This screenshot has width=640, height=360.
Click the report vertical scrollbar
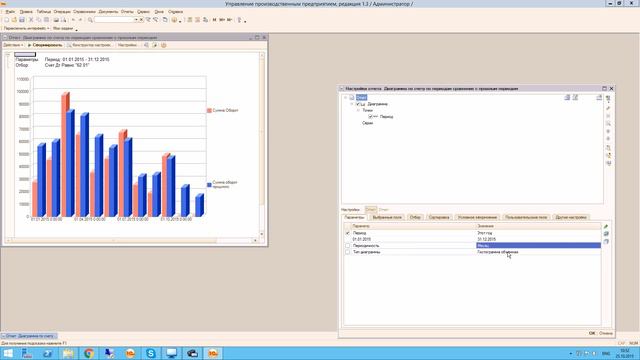262,145
